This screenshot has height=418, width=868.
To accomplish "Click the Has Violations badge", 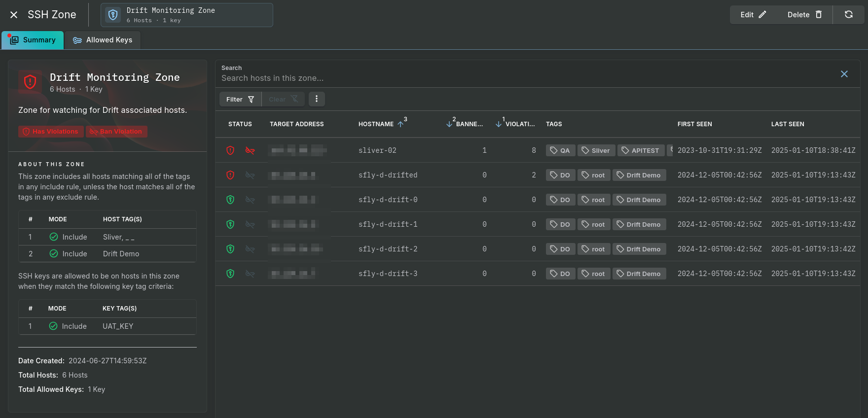I will (51, 132).
